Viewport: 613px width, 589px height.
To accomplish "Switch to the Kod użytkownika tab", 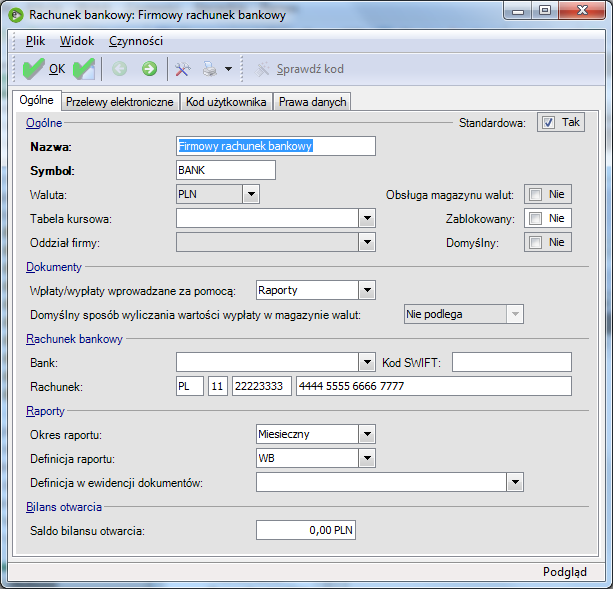I will click(226, 102).
